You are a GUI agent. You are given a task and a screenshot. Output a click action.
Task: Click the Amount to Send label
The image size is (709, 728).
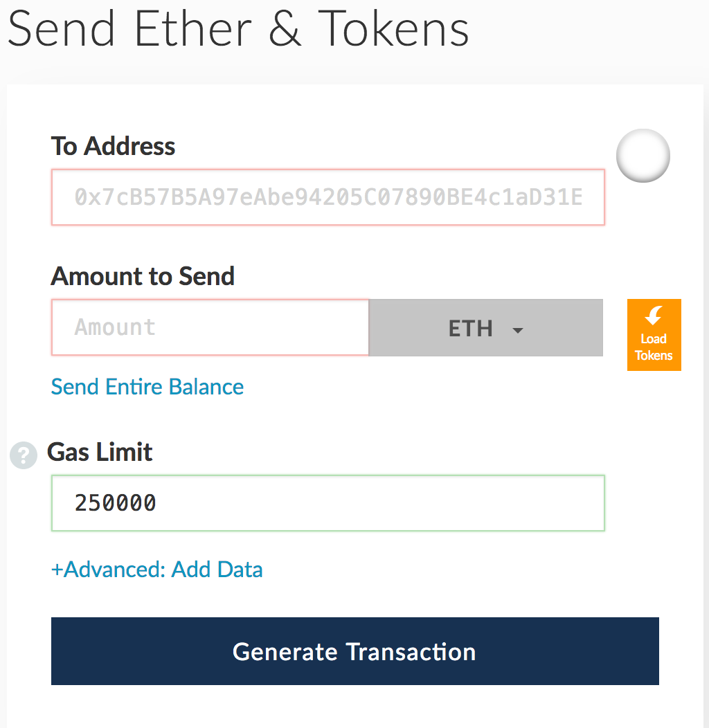[x=143, y=276]
